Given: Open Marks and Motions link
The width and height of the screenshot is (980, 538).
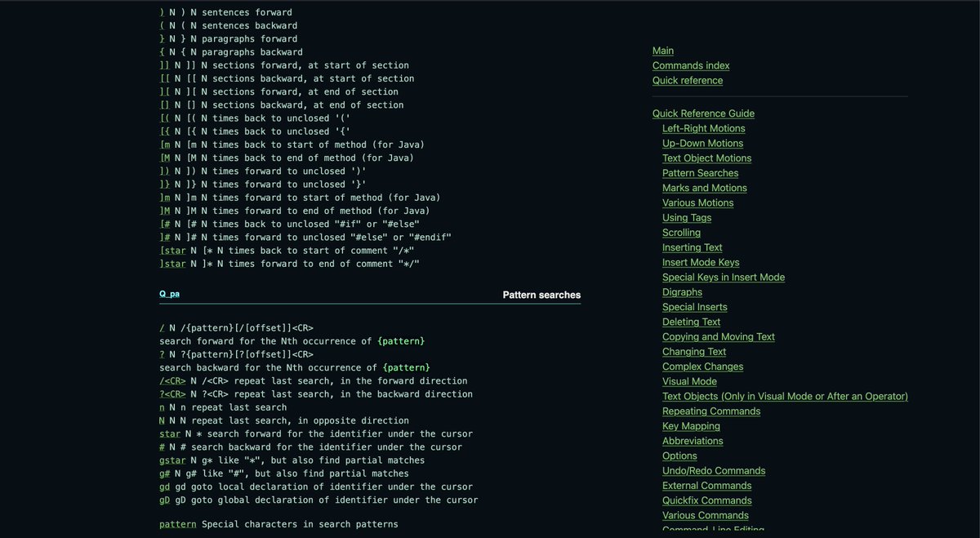Looking at the screenshot, I should [704, 188].
